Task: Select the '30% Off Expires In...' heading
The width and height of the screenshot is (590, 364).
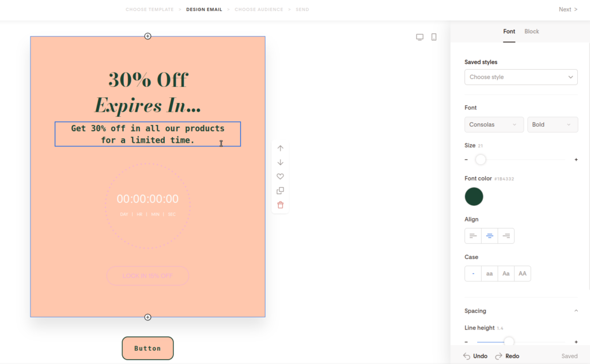Action: coord(148,92)
